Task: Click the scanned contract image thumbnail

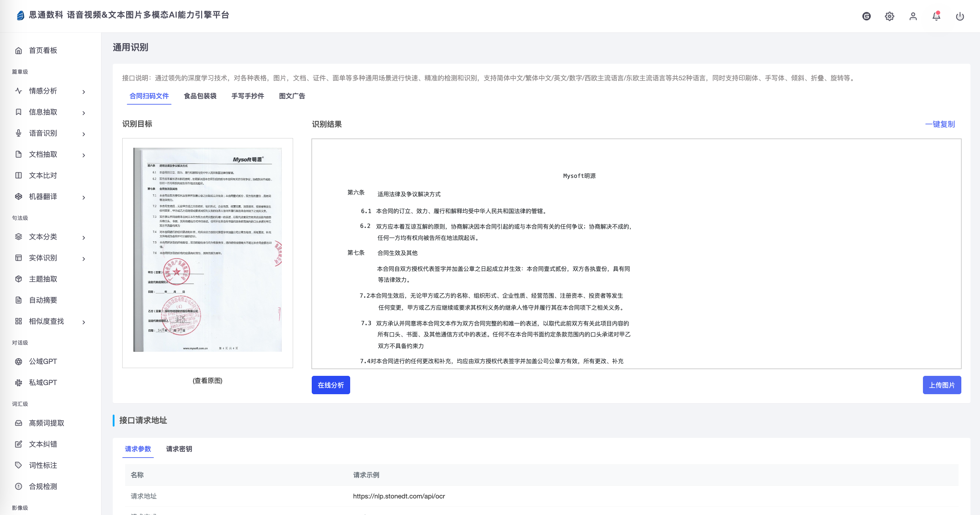Action: click(x=207, y=249)
